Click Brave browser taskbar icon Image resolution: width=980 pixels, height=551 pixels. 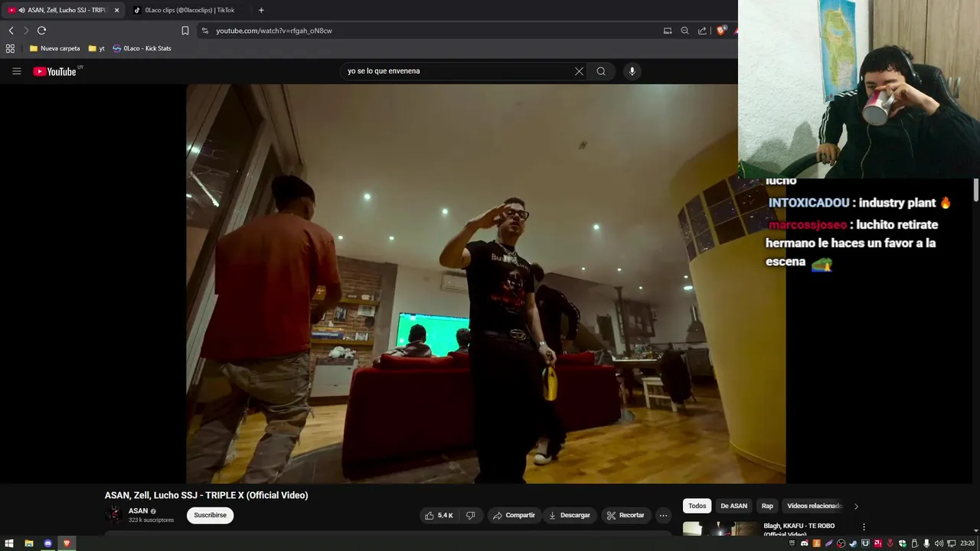coord(67,543)
